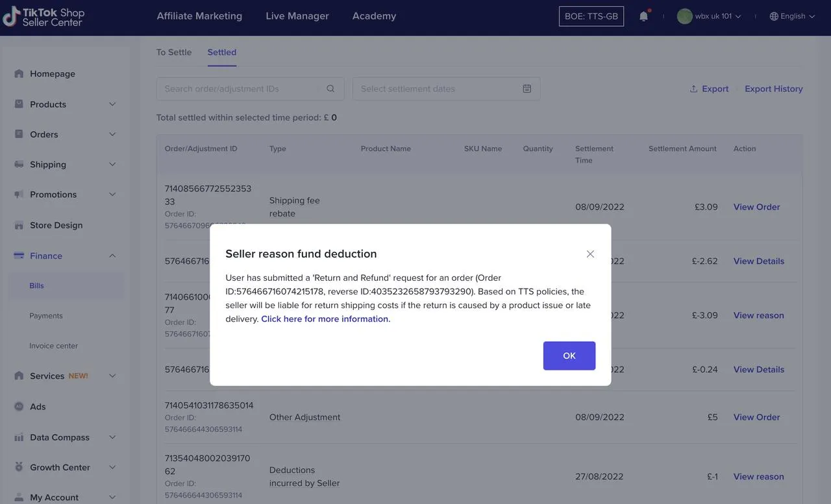Click OK on the fund deduction dialog

(569, 355)
